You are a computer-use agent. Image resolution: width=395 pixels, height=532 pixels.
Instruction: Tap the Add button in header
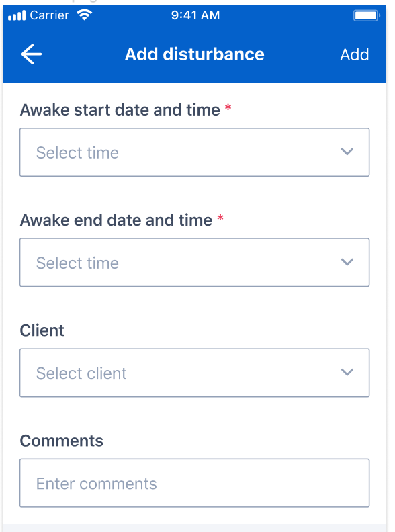(354, 54)
